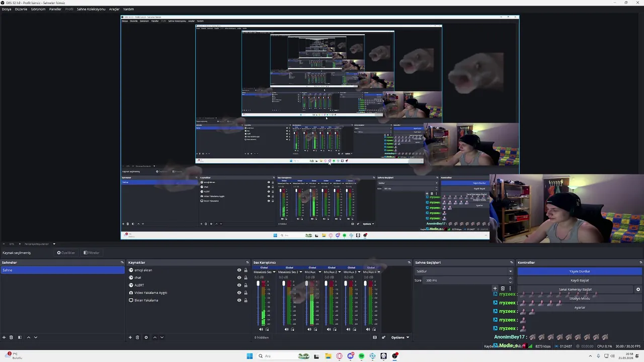This screenshot has width=644, height=362.
Task: Open Mic/Aux 2 channel dropdown arrow
Action: click(340, 272)
